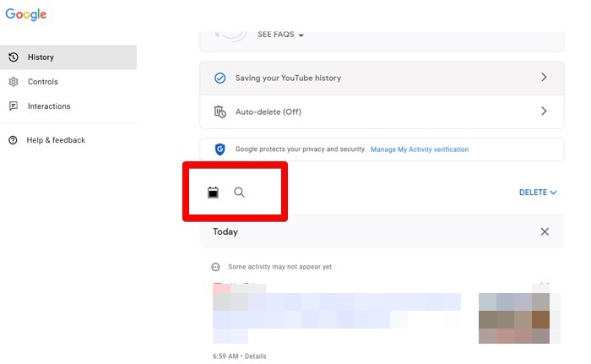Click the Controls gear icon

[14, 82]
